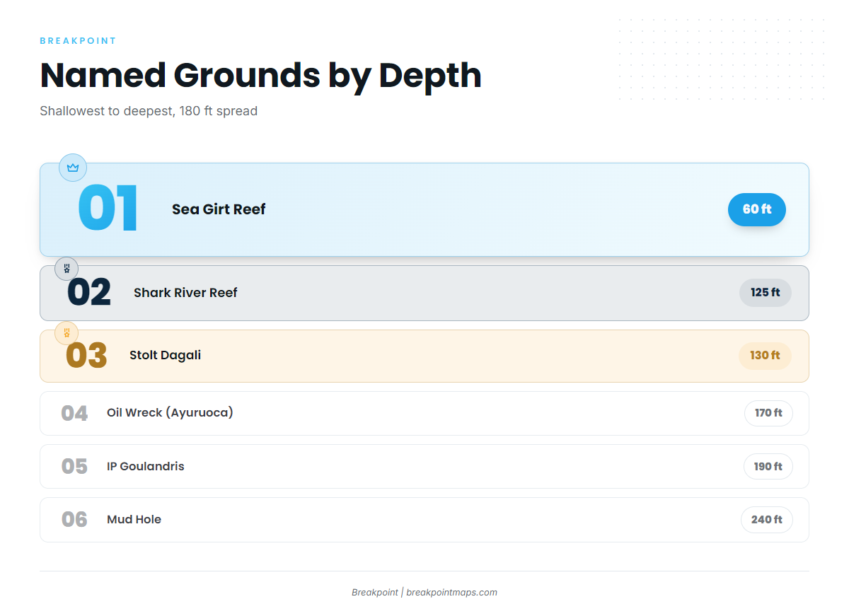
Task: Click the Named Grounds by Depth heading
Action: click(260, 75)
